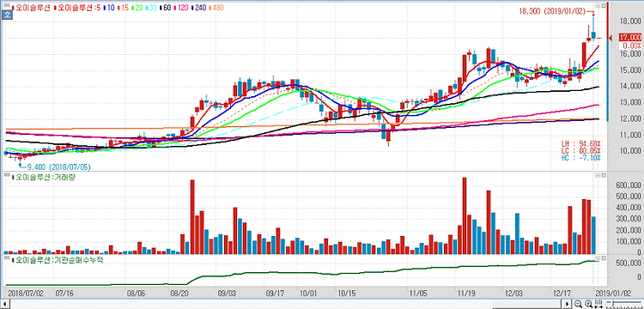Click the 18,000 price axis label
644x309 pixels.
coord(630,21)
